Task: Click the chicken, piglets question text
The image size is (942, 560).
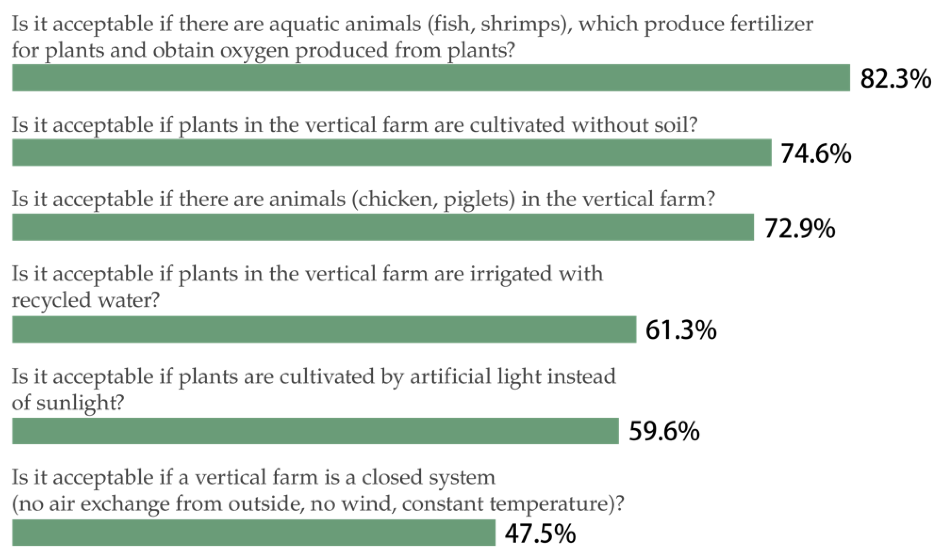Action: point(363,199)
